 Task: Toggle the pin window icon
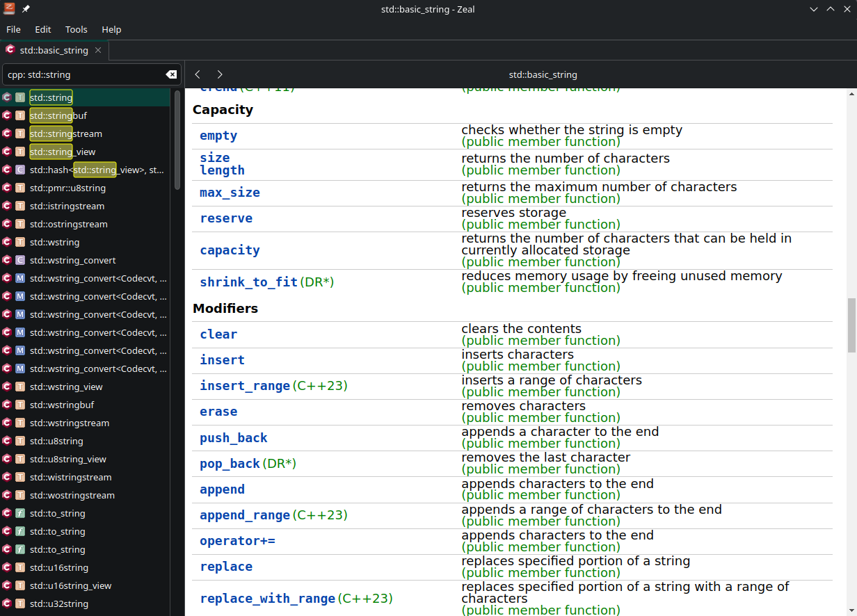pyautogui.click(x=25, y=9)
